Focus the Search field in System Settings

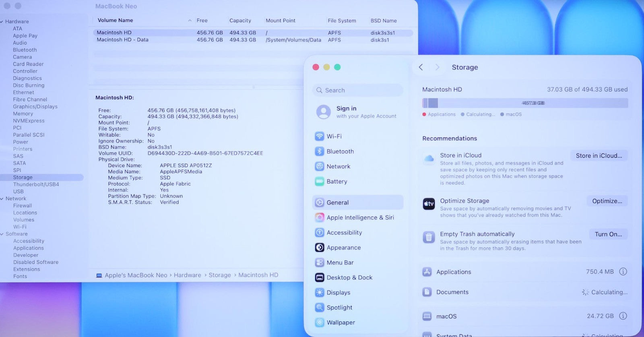click(x=357, y=90)
